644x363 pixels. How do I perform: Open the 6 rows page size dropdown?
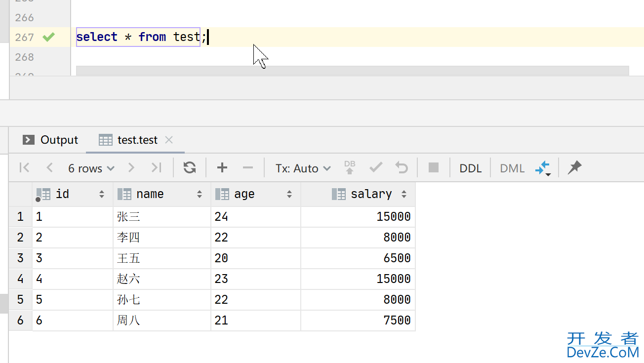[91, 168]
